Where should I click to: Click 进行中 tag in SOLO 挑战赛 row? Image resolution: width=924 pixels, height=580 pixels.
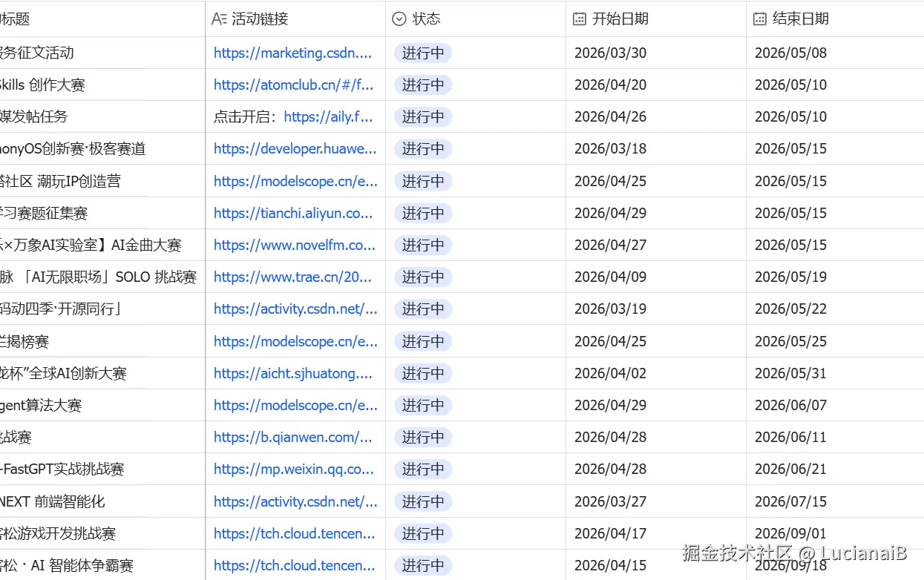(423, 277)
